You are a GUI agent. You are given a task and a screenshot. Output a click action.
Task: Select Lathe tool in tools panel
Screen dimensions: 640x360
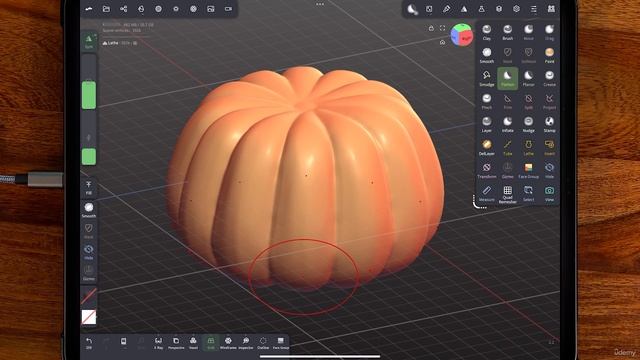(x=529, y=147)
